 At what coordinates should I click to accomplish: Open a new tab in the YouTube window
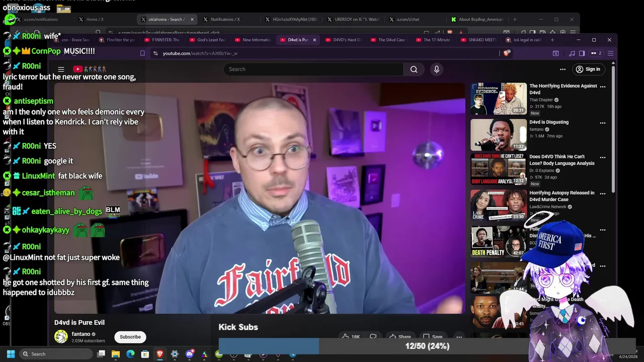pos(552,40)
